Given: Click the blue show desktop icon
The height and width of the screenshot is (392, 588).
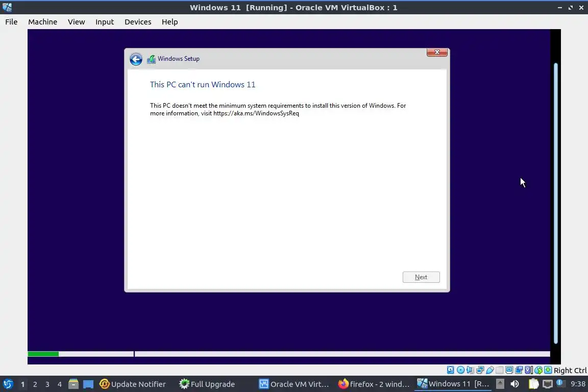Looking at the screenshot, I should click(x=88, y=384).
